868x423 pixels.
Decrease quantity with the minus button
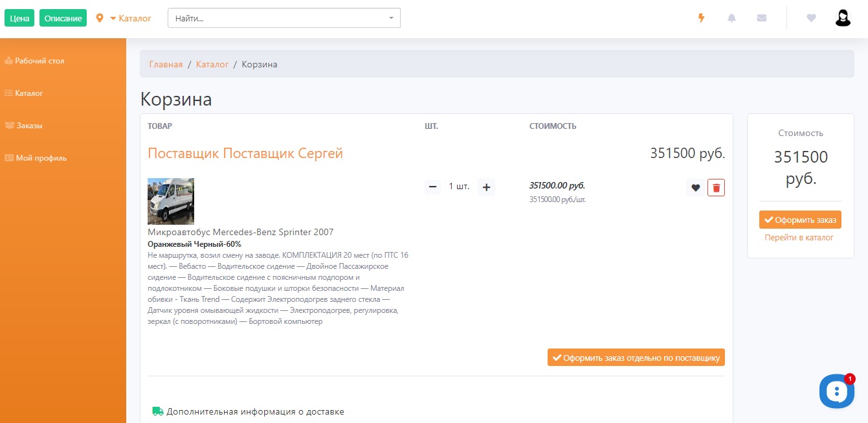pyautogui.click(x=432, y=187)
